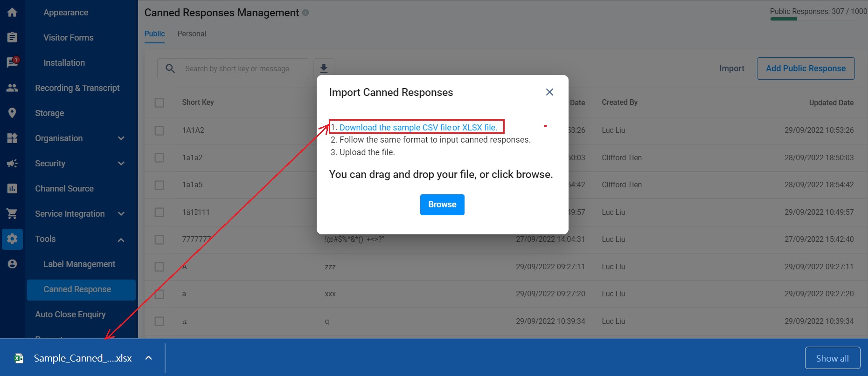The height and width of the screenshot is (376, 868).
Task: Switch to the Personal tab
Action: pos(192,34)
